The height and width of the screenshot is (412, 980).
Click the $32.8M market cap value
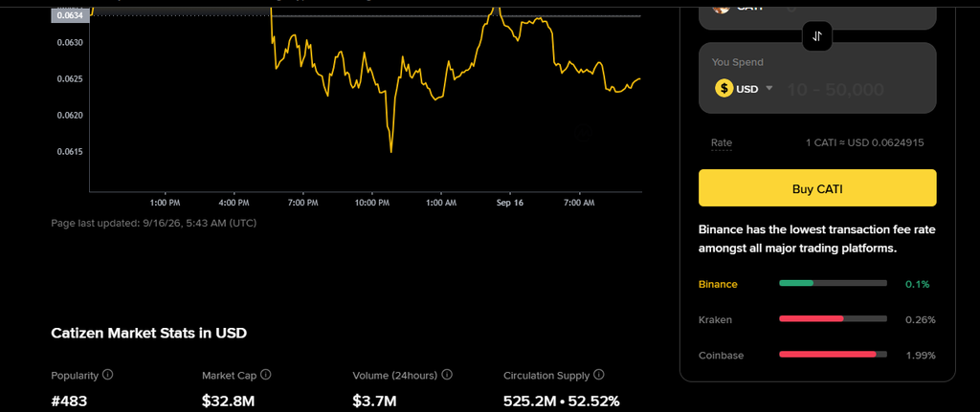228,401
